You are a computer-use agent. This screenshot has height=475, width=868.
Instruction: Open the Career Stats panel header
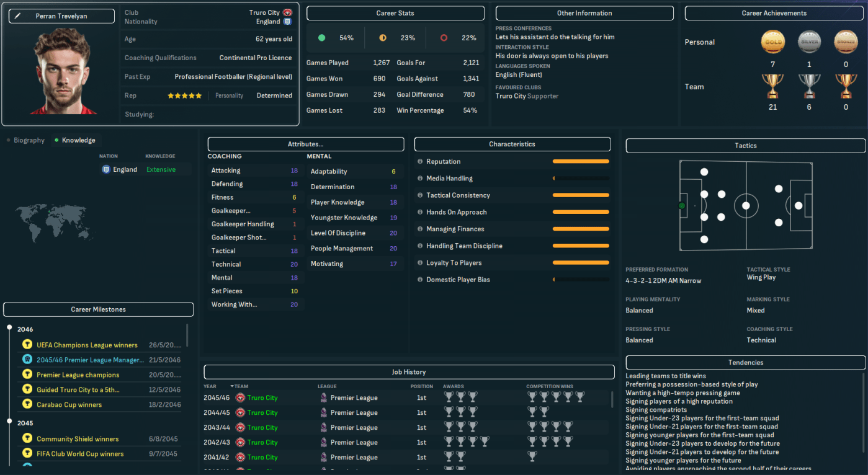point(395,13)
